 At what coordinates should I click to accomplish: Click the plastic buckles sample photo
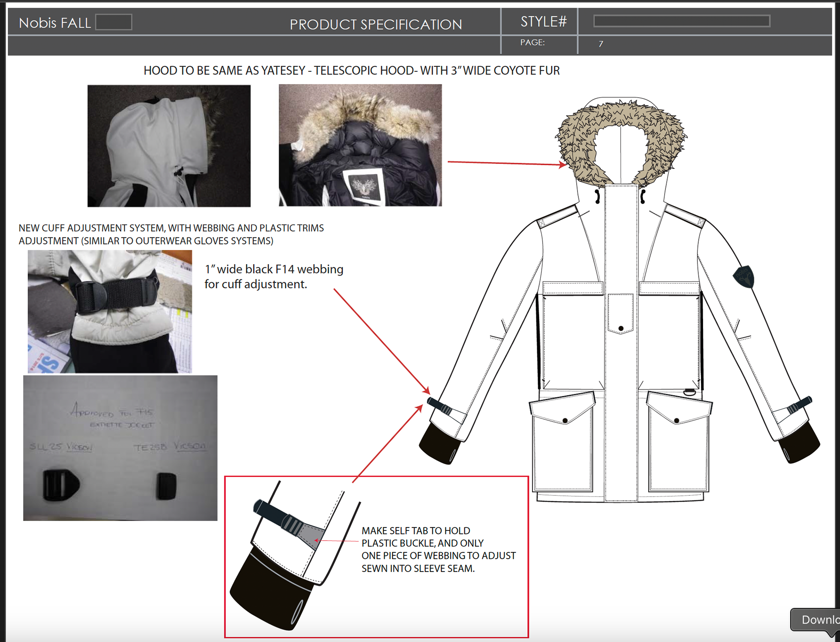point(120,448)
